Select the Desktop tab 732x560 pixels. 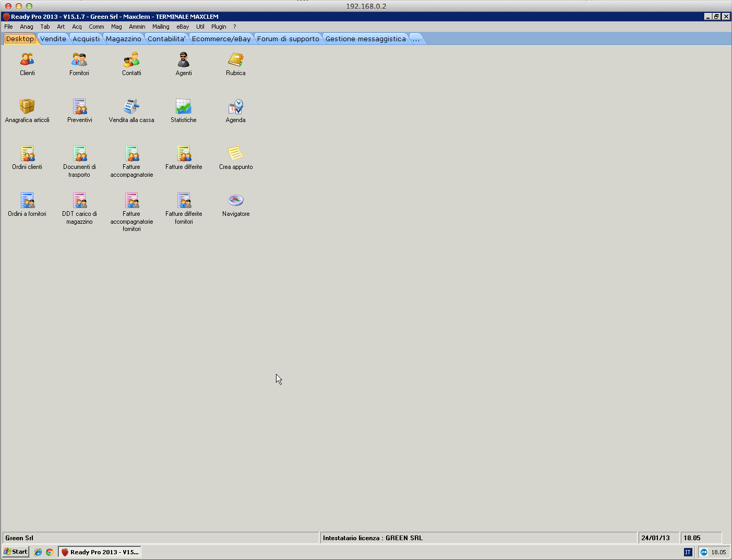(20, 39)
